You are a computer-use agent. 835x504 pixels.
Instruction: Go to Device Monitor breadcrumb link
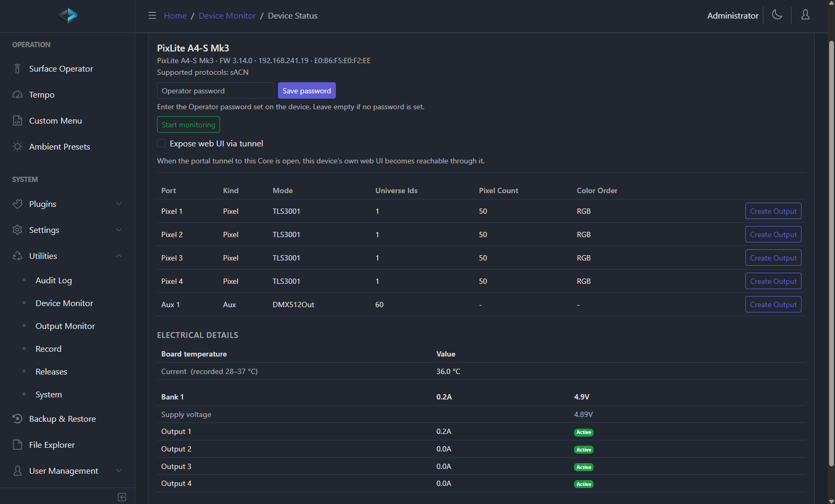pos(227,15)
